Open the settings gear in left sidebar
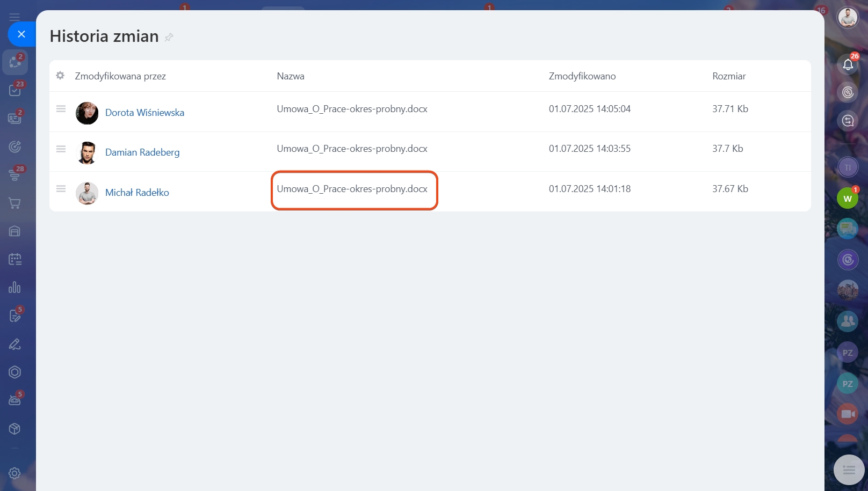Screen dimensions: 868x491 tap(15, 473)
